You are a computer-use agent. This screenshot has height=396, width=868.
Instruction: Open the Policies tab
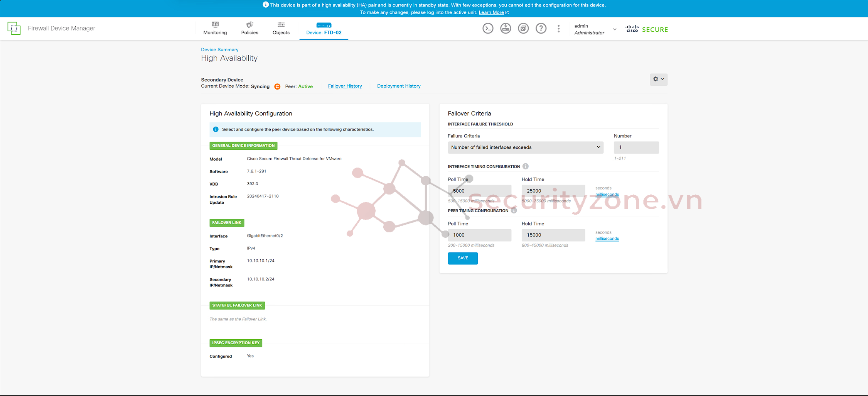click(x=249, y=29)
